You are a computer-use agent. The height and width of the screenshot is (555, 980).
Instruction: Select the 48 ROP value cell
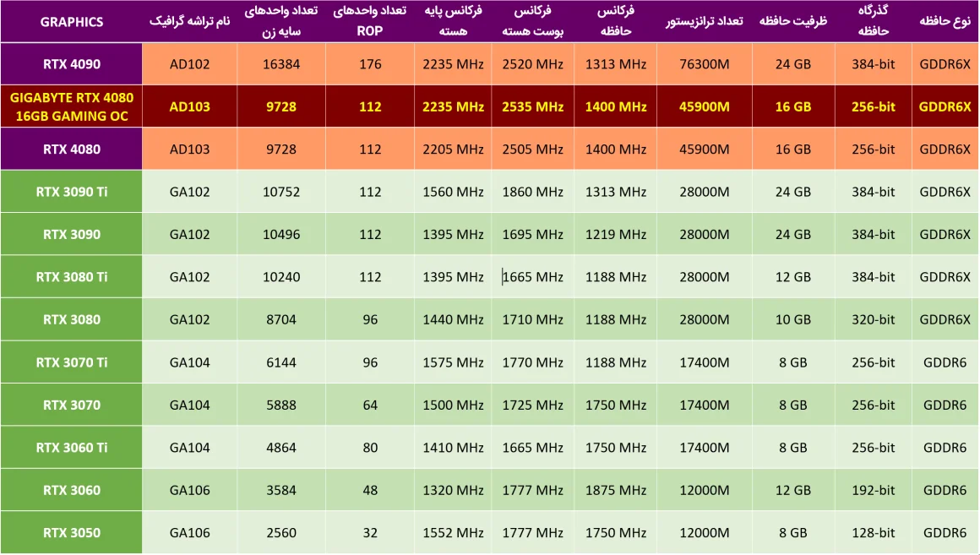point(370,490)
